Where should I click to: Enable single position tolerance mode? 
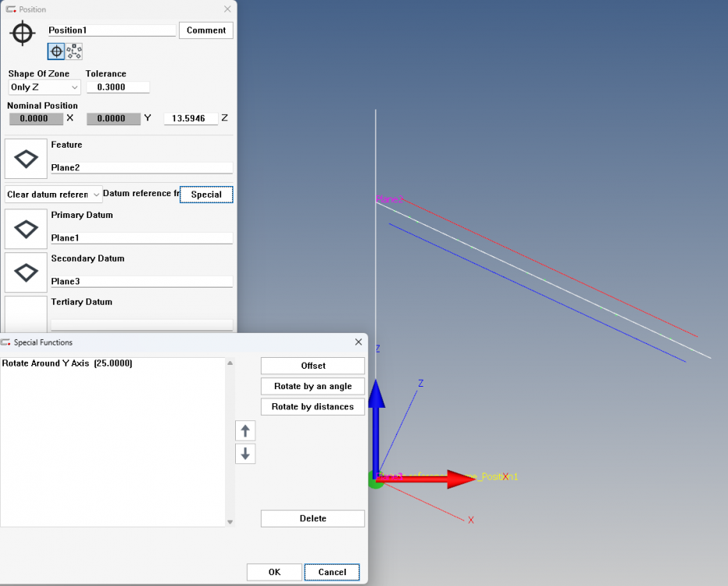pos(54,51)
